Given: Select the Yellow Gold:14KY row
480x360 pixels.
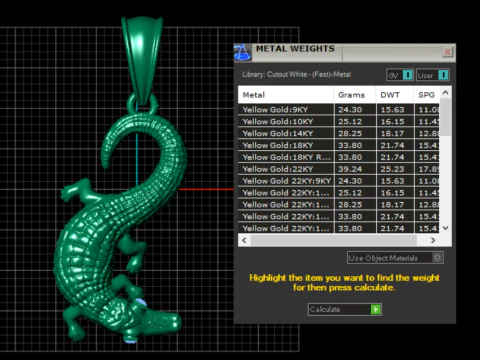Looking at the screenshot, I should pyautogui.click(x=339, y=133).
